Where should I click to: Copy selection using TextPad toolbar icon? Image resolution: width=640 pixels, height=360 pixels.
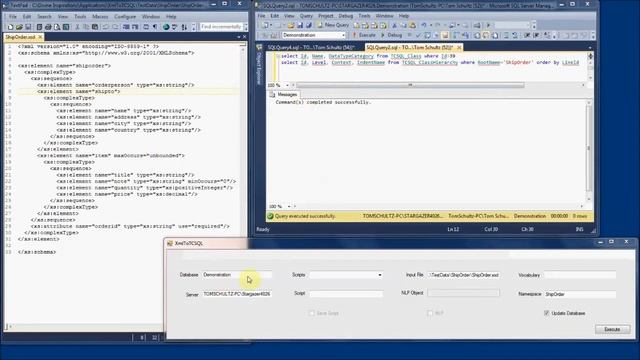pos(86,27)
